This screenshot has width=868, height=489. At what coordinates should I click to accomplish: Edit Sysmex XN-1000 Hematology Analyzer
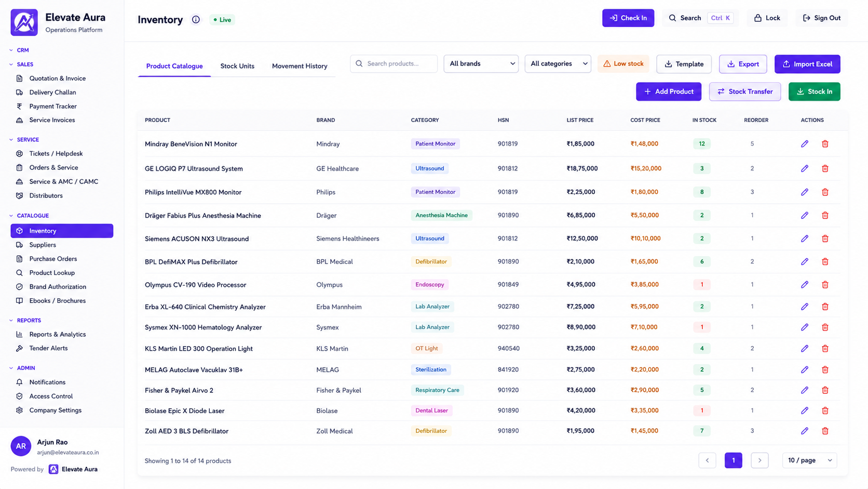tap(804, 327)
